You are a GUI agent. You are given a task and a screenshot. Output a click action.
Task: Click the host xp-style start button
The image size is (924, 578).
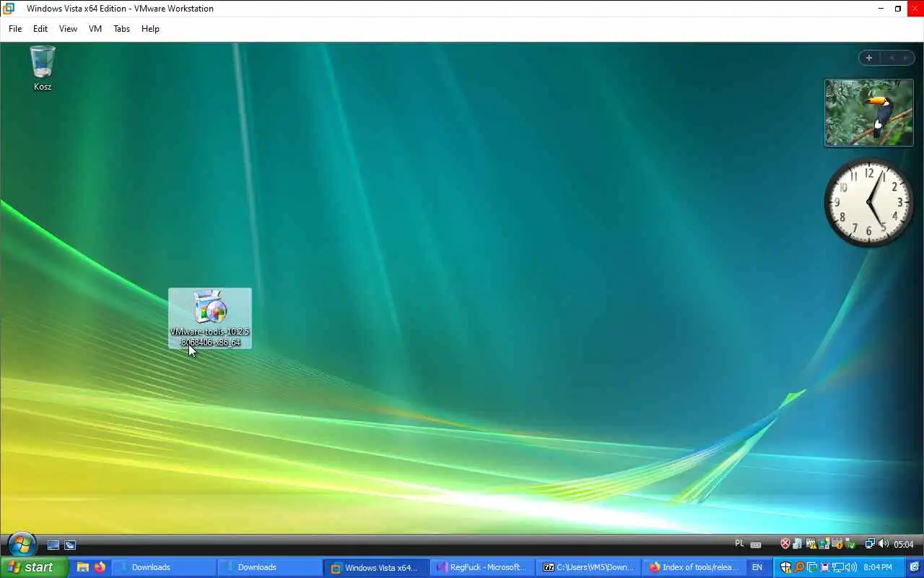34,567
